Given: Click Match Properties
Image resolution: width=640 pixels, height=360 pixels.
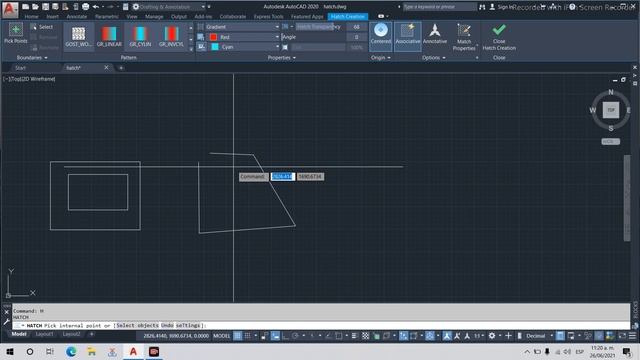Looking at the screenshot, I should 464,37.
